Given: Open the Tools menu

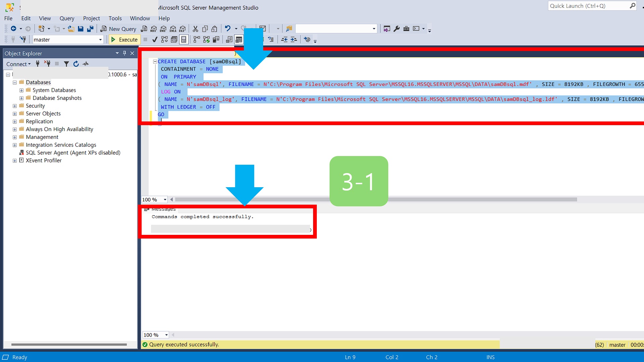Looking at the screenshot, I should [x=115, y=18].
